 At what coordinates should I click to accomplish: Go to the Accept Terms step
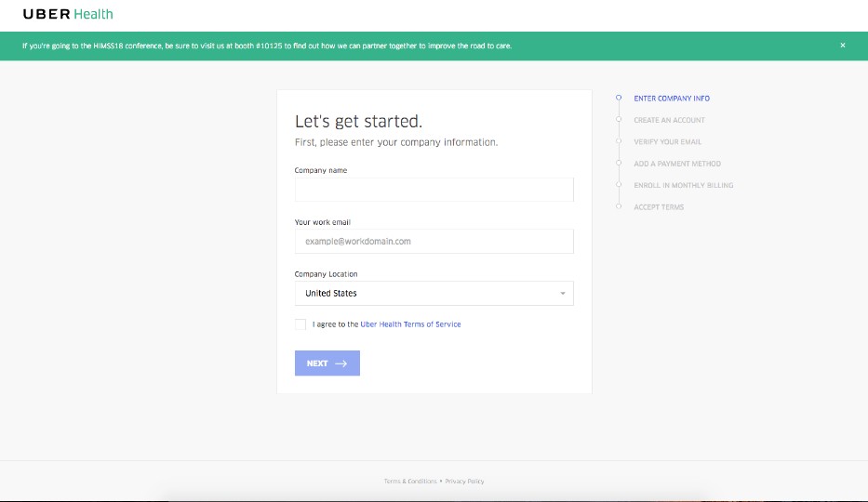[659, 207]
